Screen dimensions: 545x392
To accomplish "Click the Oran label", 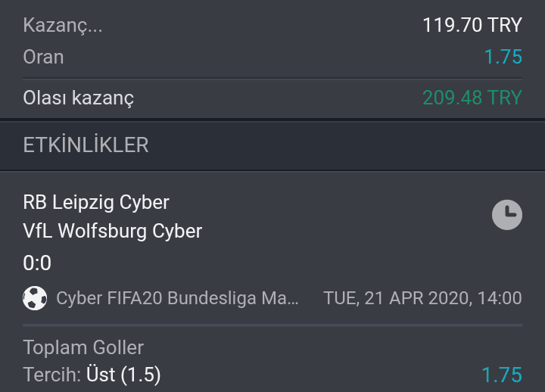I will click(x=43, y=57).
